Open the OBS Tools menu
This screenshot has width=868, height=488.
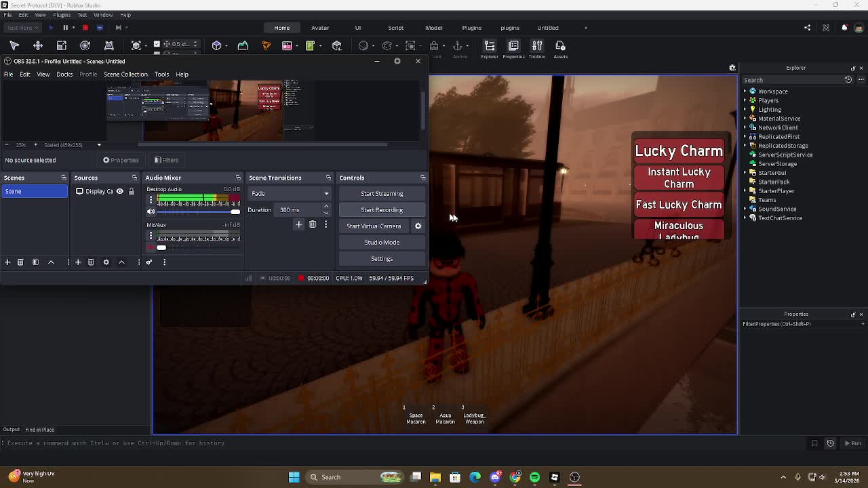pos(161,75)
